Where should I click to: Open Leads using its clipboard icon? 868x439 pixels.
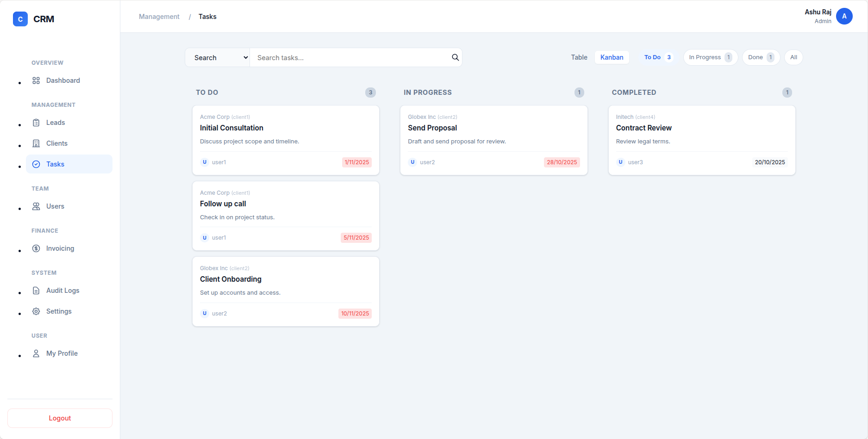pos(36,122)
